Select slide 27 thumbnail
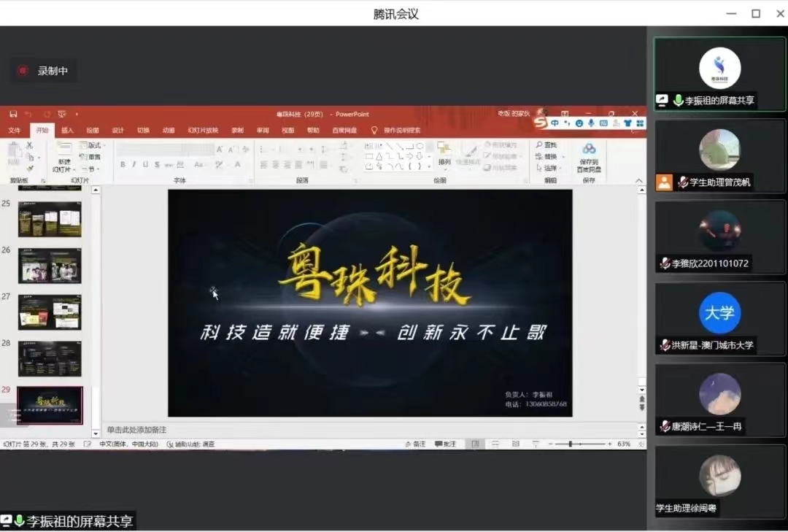 point(50,312)
